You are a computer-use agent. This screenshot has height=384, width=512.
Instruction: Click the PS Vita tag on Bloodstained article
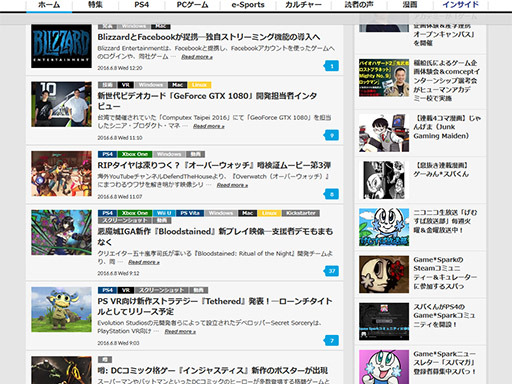click(x=190, y=213)
